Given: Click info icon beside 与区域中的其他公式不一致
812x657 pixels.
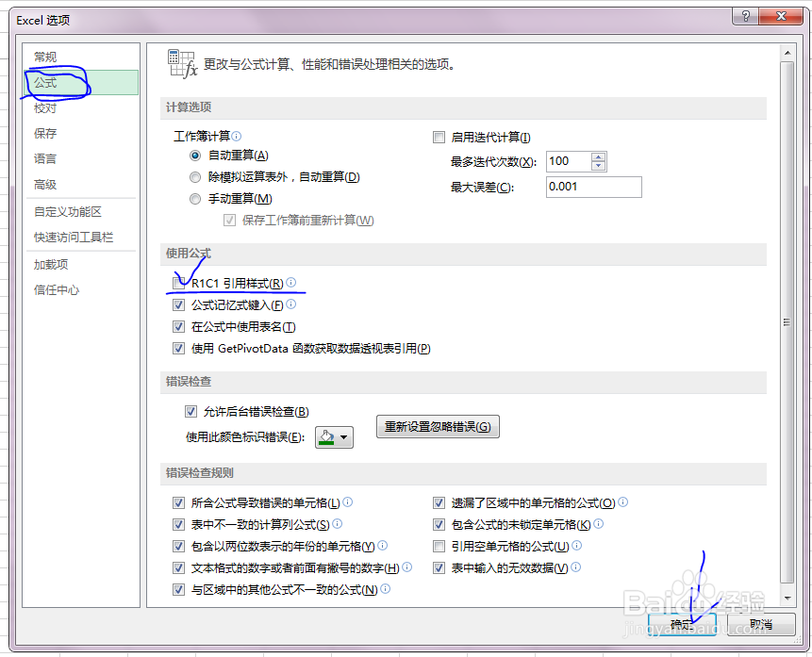Looking at the screenshot, I should (386, 588).
